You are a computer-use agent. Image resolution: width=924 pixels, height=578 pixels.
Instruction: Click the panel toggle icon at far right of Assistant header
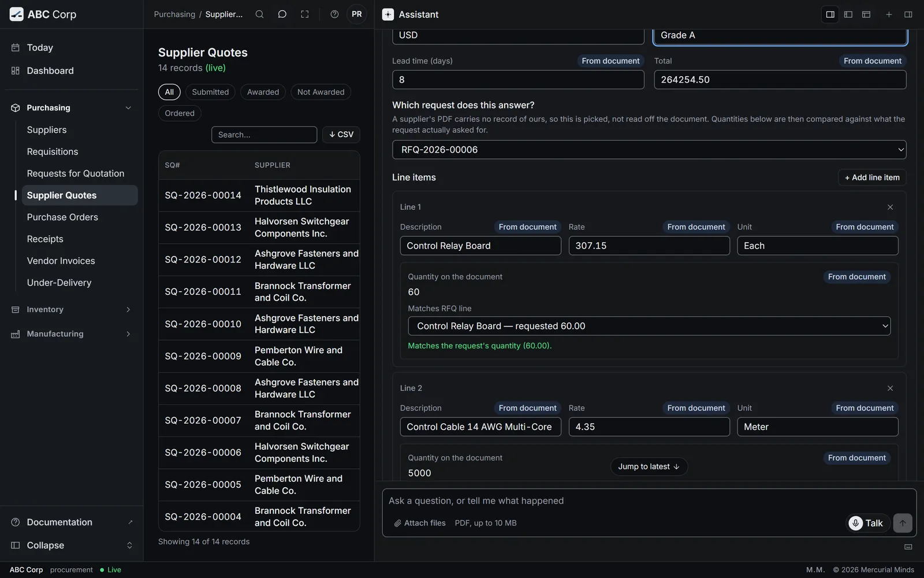pos(908,14)
